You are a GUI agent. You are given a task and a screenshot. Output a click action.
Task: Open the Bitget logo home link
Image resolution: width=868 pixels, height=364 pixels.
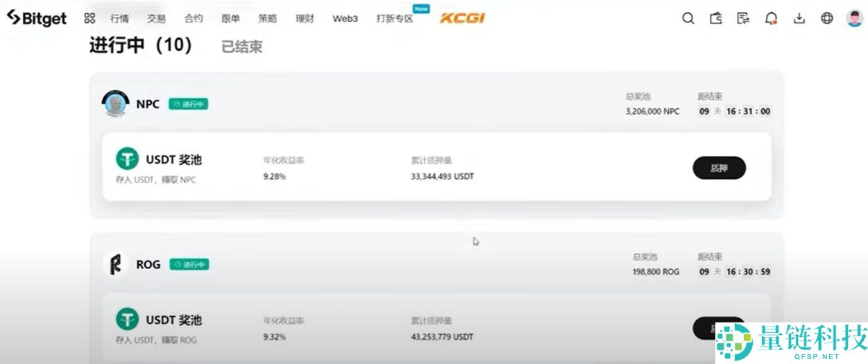point(37,19)
